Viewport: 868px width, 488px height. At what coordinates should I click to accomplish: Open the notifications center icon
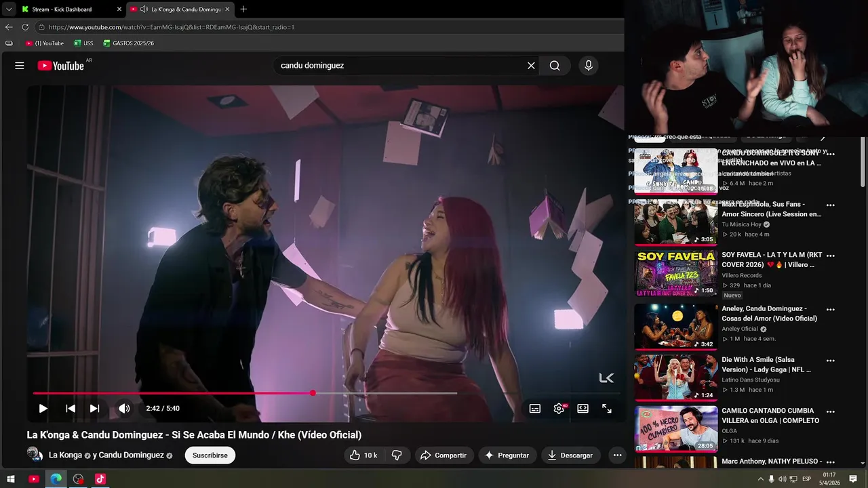click(x=853, y=479)
